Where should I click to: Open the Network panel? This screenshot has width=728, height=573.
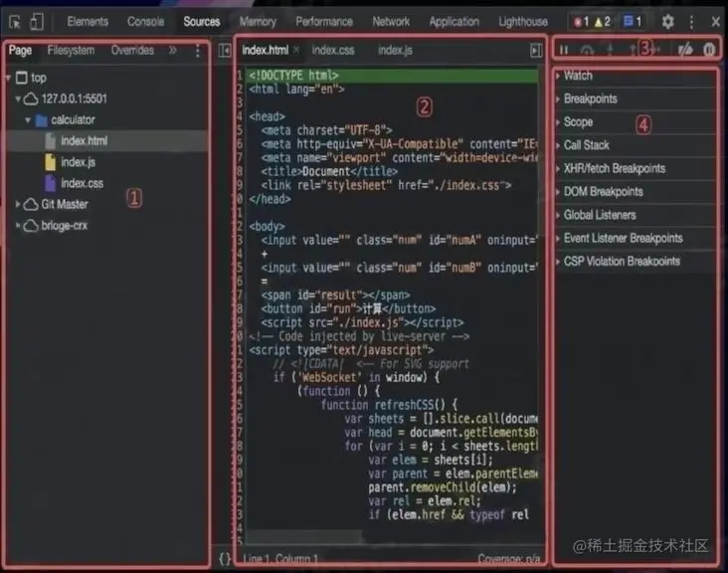tap(391, 22)
